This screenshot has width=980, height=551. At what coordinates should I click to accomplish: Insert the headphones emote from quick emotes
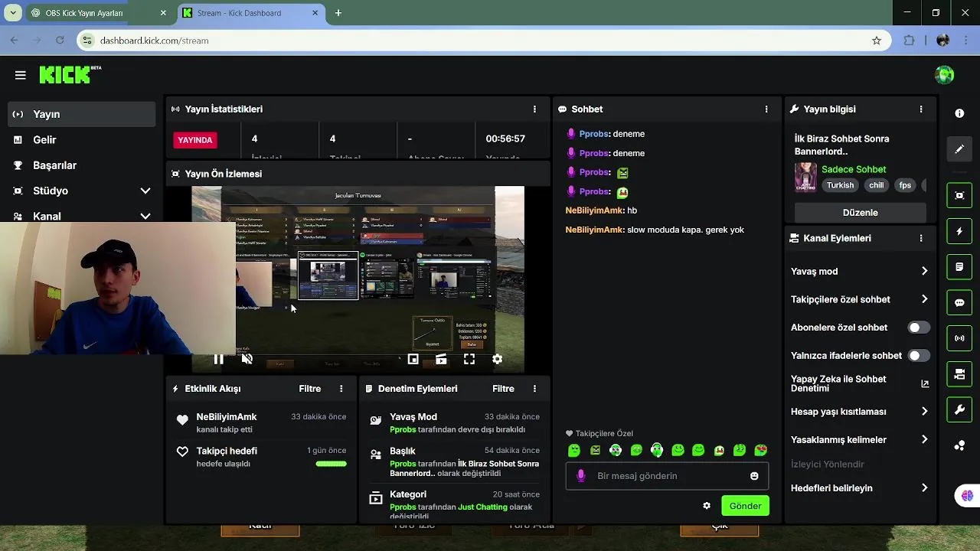[x=657, y=450]
